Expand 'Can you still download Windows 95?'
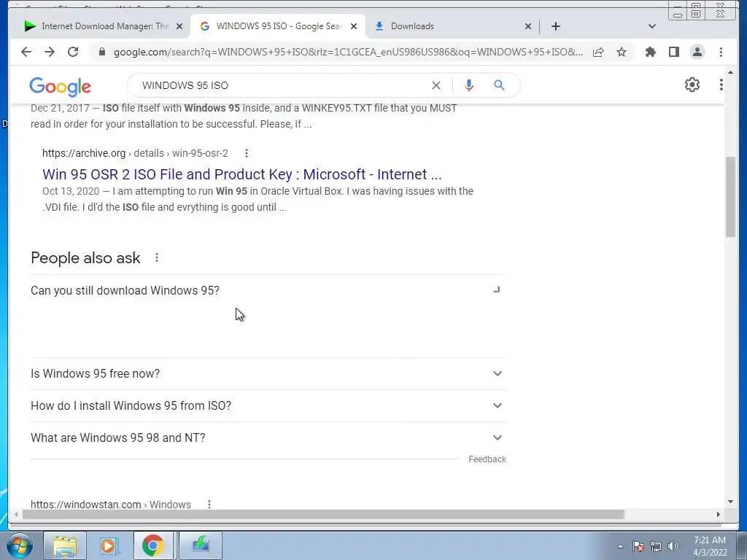This screenshot has width=747, height=560. [268, 290]
